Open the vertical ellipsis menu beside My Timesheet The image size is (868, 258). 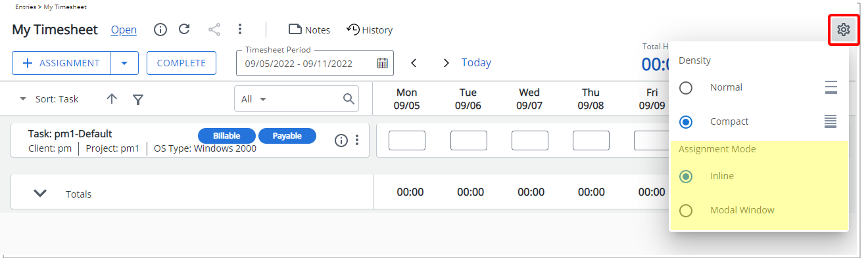240,30
